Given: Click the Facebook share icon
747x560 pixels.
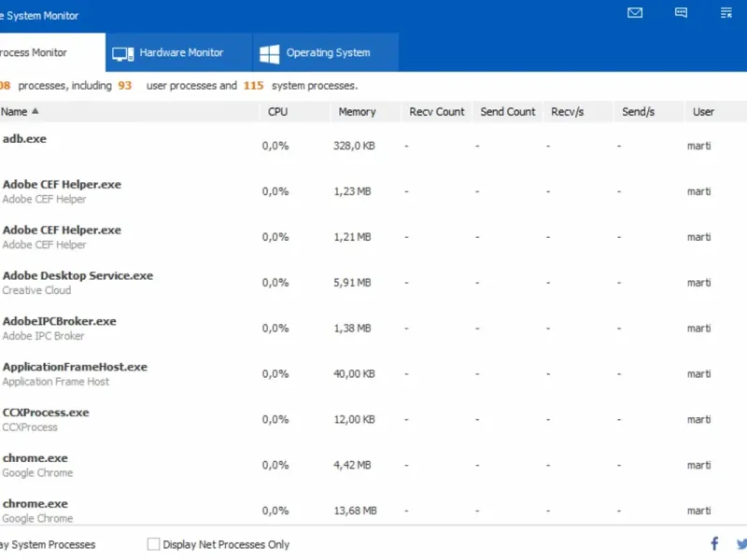Looking at the screenshot, I should [x=714, y=543].
